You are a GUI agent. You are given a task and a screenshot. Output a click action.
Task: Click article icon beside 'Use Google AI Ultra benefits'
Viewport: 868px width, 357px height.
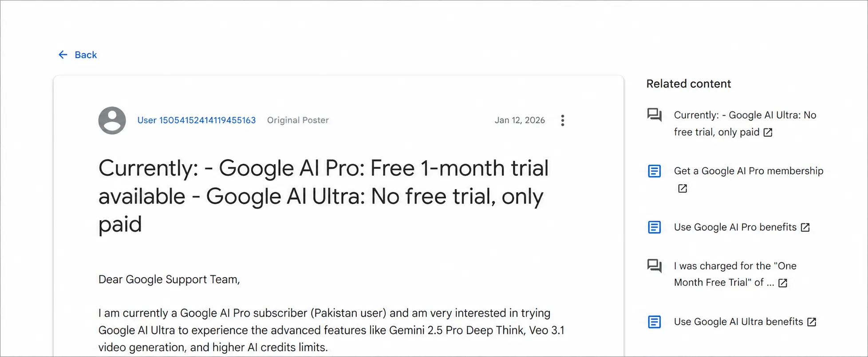pyautogui.click(x=655, y=322)
